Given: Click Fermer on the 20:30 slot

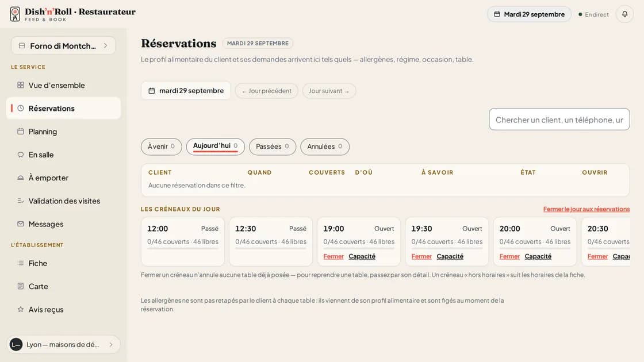Looking at the screenshot, I should click(597, 256).
